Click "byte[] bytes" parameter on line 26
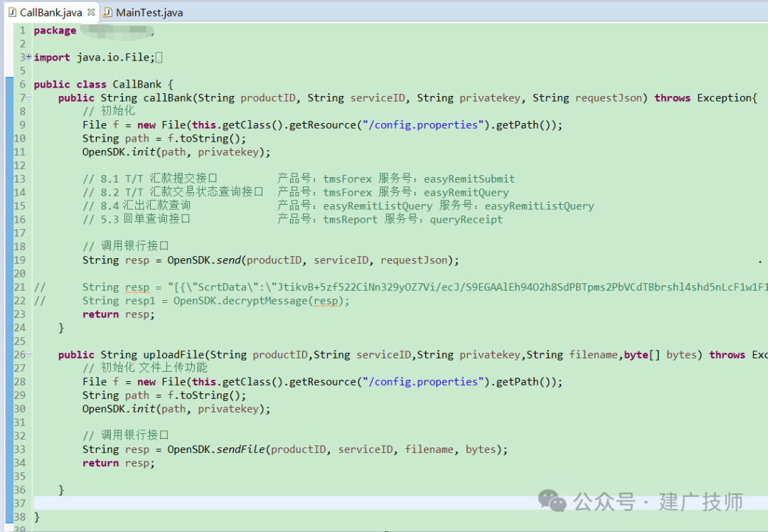The width and height of the screenshot is (768, 532). click(660, 355)
